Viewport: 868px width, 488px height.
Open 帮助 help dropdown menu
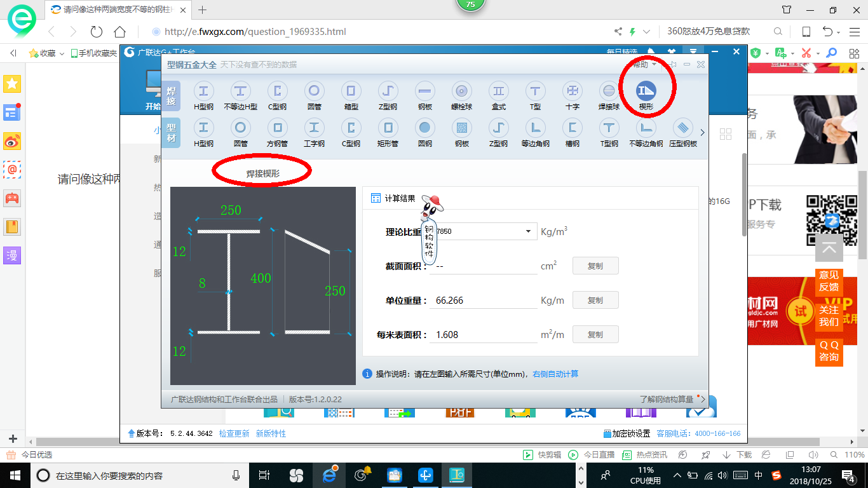[644, 64]
